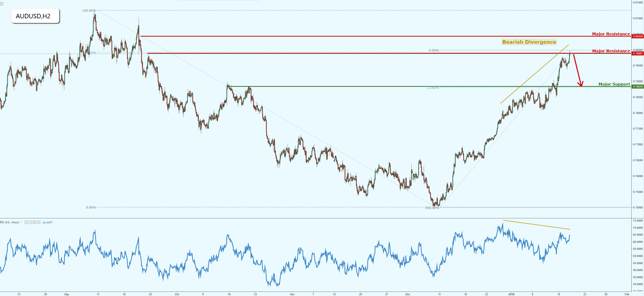
Task: Click the green 0.78839 price tag
Action: coord(637,87)
